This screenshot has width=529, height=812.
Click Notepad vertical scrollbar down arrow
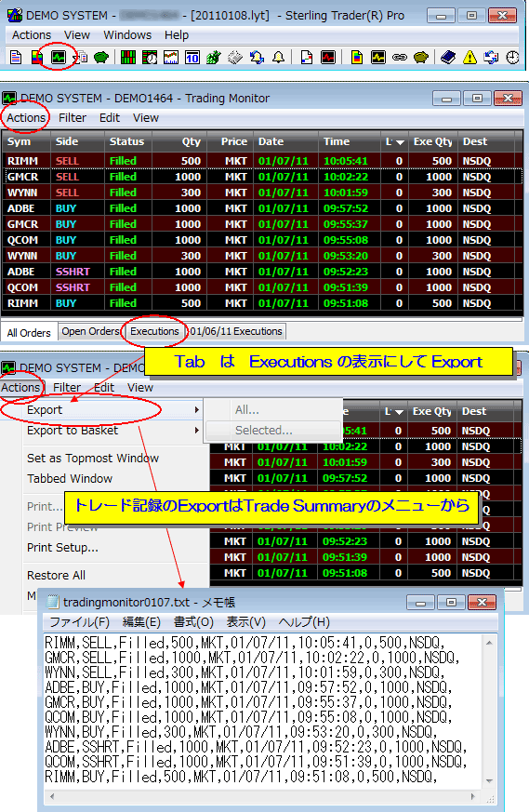point(489,781)
